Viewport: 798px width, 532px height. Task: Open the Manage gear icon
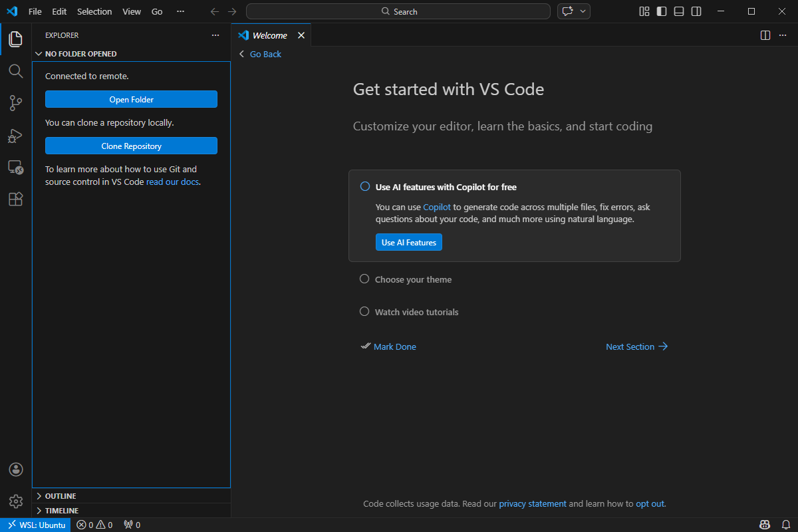click(16, 501)
